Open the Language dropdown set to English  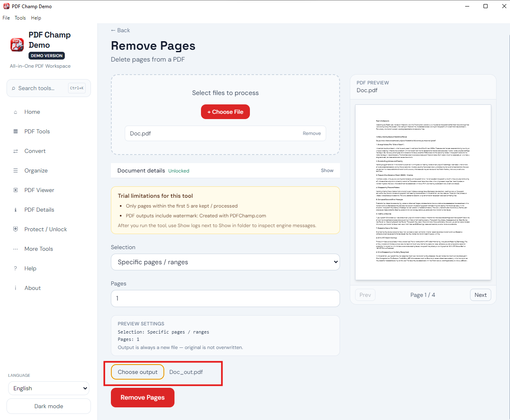point(49,388)
